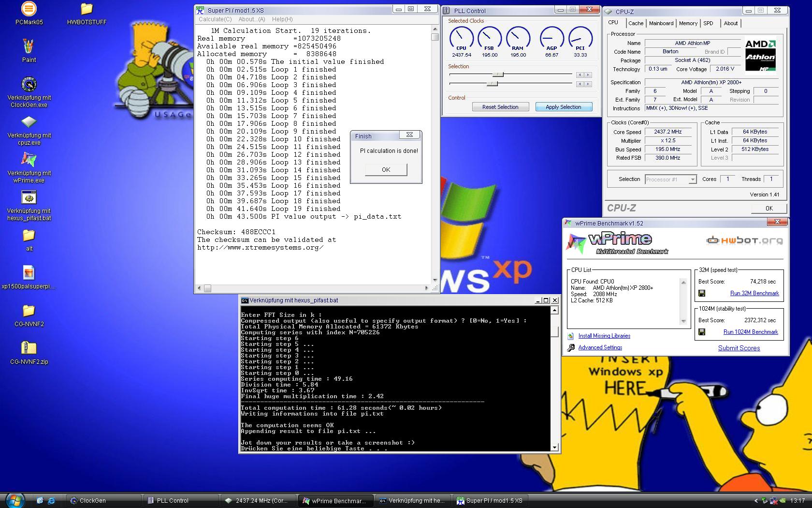This screenshot has height=508, width=812.
Task: Click Reset Selection in PLL Control
Action: [500, 107]
